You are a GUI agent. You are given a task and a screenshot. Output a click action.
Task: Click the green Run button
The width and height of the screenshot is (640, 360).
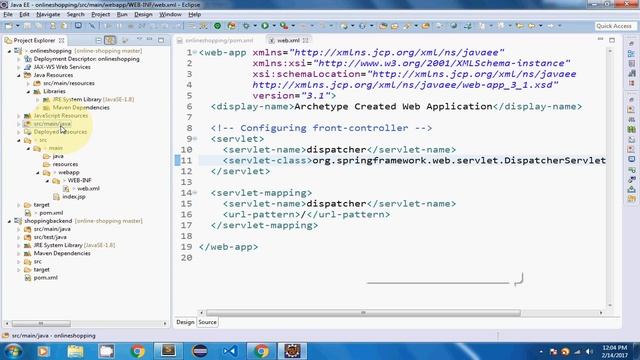click(x=265, y=26)
